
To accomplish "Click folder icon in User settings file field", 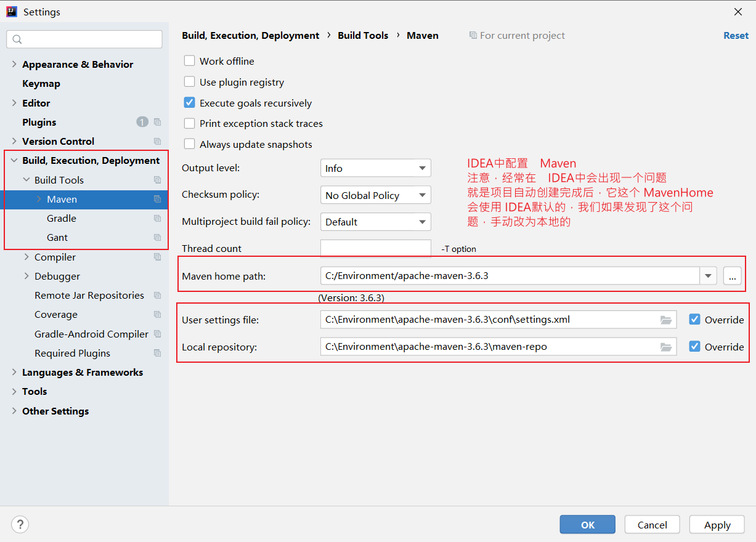I will coord(665,320).
